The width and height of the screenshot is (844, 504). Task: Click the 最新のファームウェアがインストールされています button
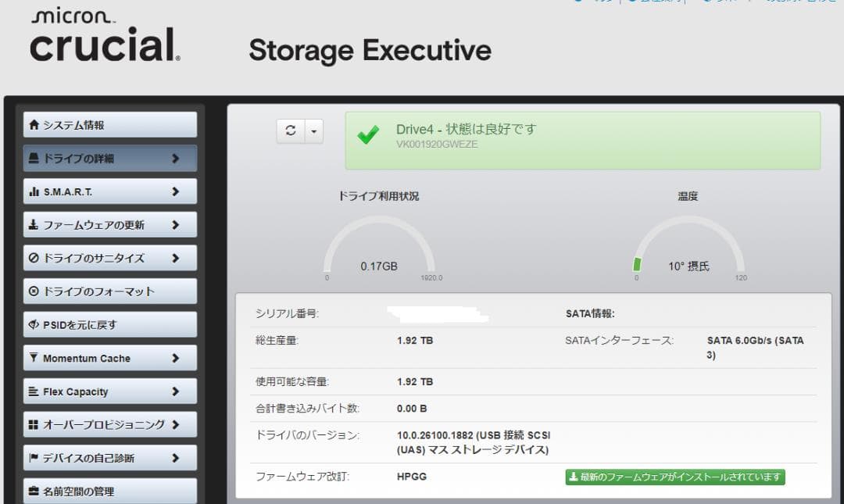tap(674, 476)
